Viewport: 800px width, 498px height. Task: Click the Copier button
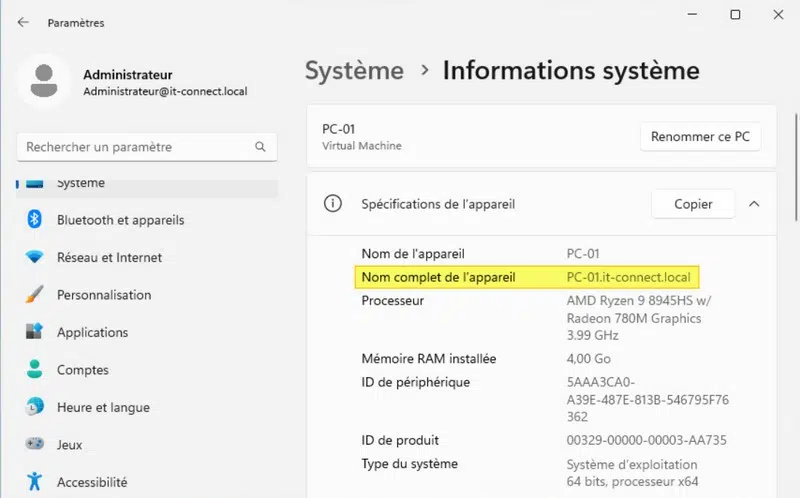[693, 204]
